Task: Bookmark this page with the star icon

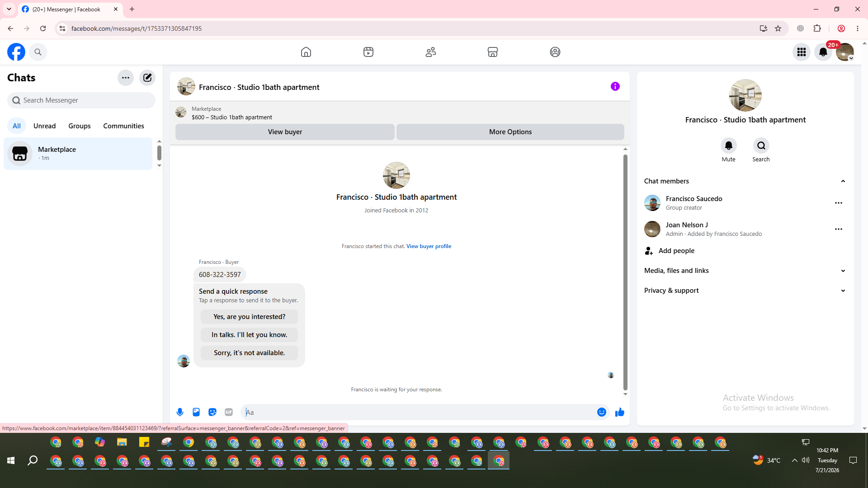Action: [778, 28]
